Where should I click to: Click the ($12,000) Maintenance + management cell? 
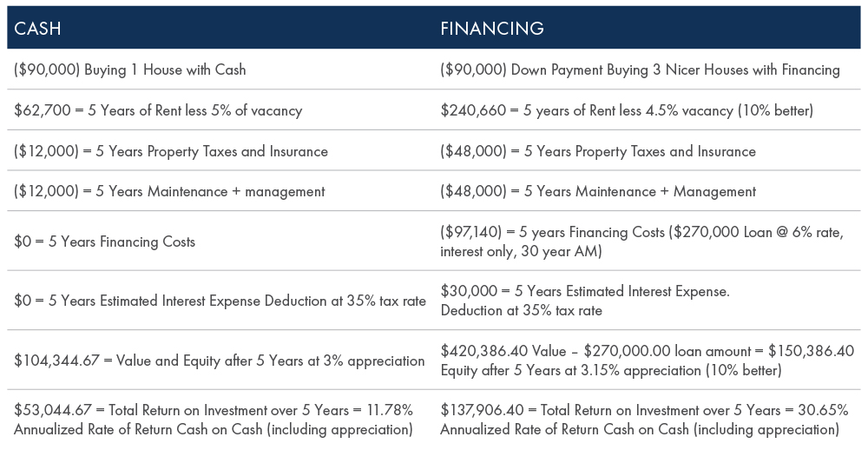tap(220, 190)
